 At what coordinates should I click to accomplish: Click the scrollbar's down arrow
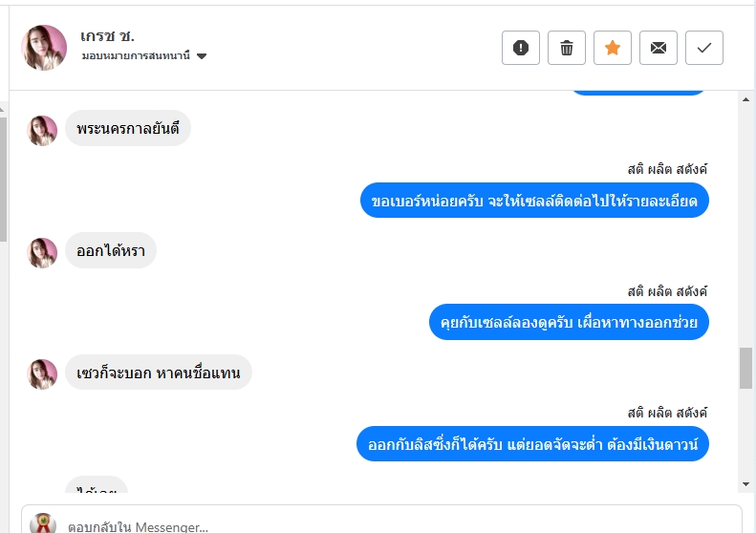(x=745, y=484)
